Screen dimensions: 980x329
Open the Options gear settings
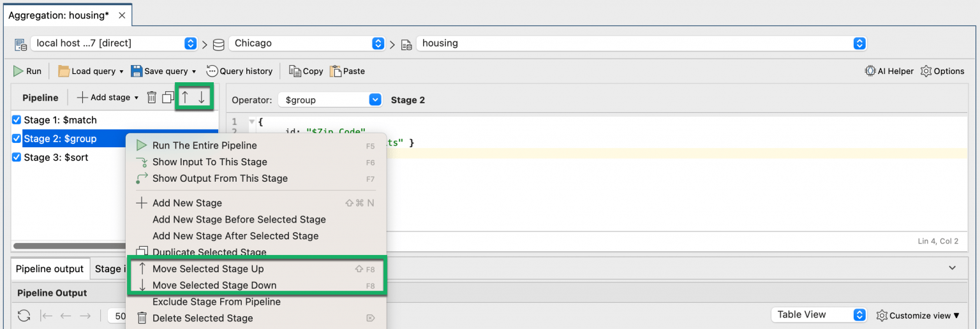point(942,71)
